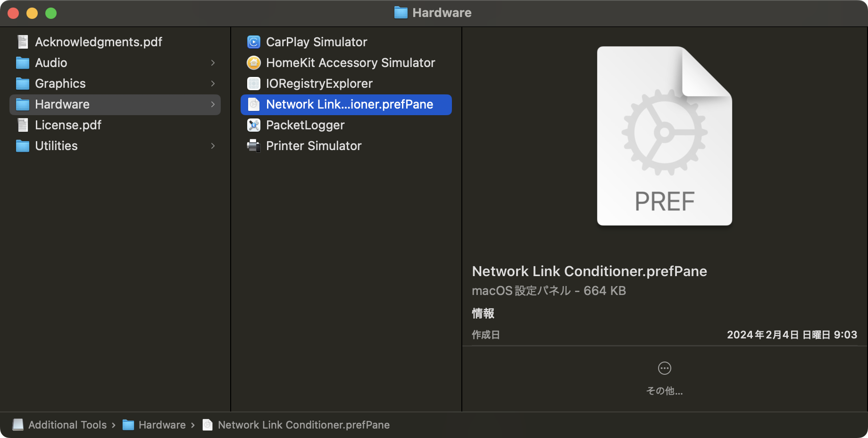Click the PacketLogger app icon

[x=254, y=125]
